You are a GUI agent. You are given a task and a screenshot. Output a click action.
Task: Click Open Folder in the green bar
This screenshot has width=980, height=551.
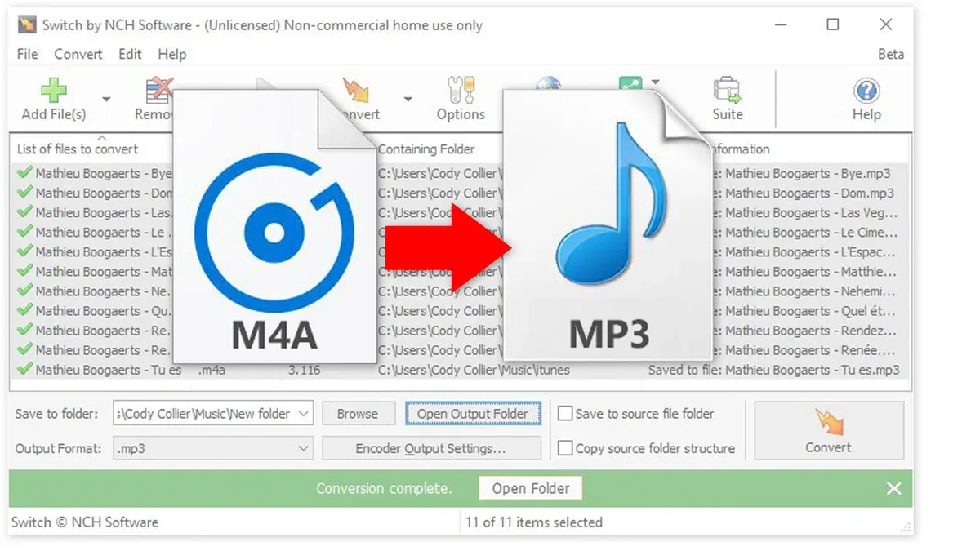[x=531, y=488]
